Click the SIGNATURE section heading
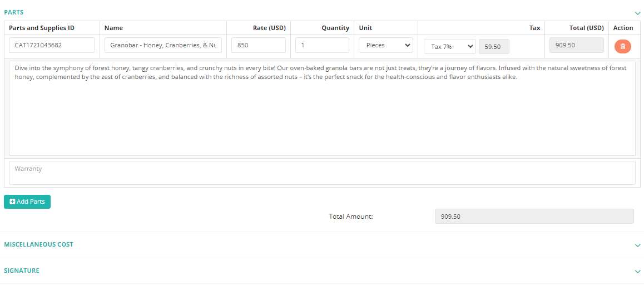Screen dimensions: 644x285 (22, 271)
